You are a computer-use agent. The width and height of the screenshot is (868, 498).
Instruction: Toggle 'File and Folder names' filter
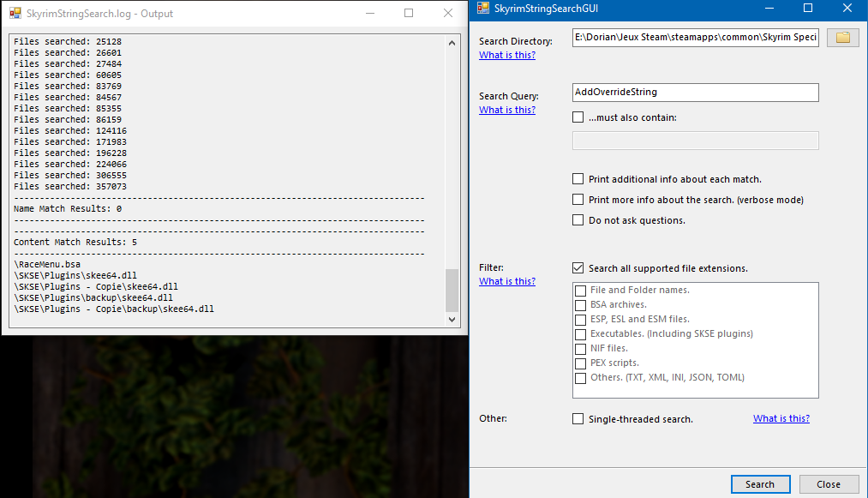[x=580, y=291]
